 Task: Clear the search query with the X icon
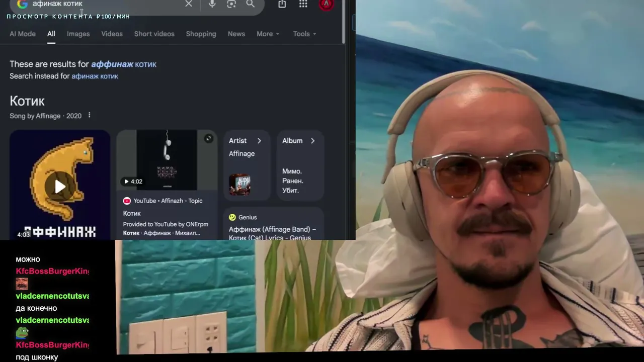click(189, 4)
